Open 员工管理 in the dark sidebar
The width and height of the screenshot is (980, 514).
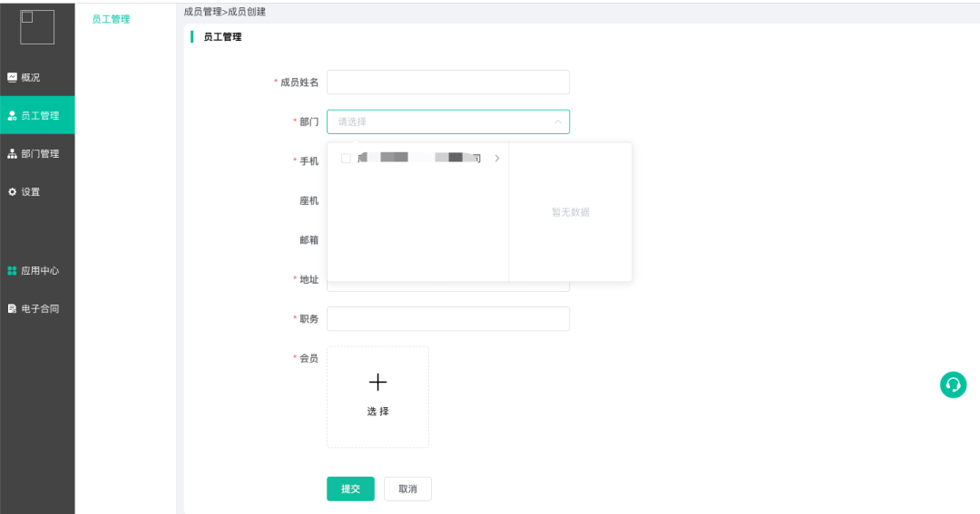[x=37, y=115]
